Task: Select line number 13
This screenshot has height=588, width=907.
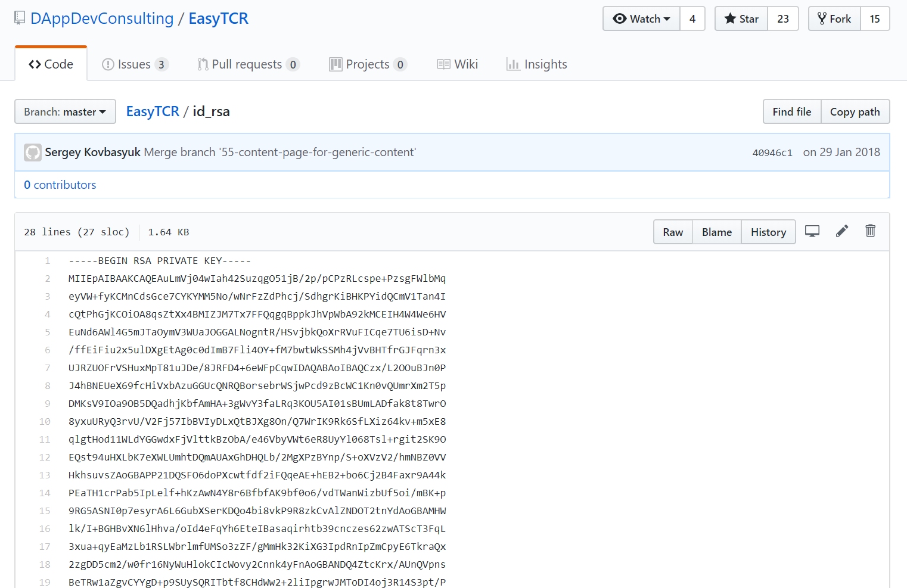Action: coord(45,475)
